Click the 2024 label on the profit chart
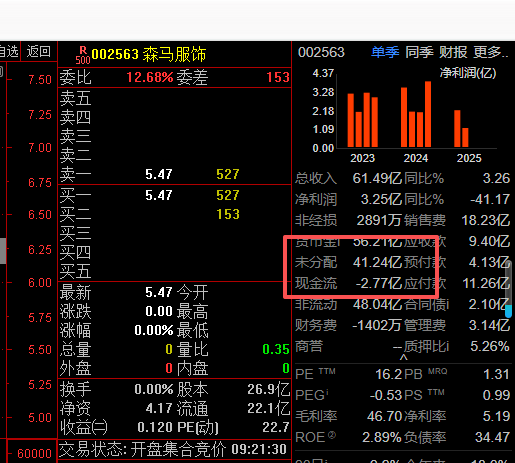515x463 pixels. [416, 158]
